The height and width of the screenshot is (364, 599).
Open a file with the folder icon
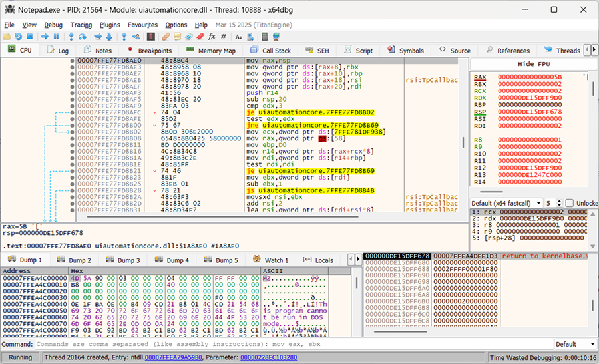tap(7, 37)
